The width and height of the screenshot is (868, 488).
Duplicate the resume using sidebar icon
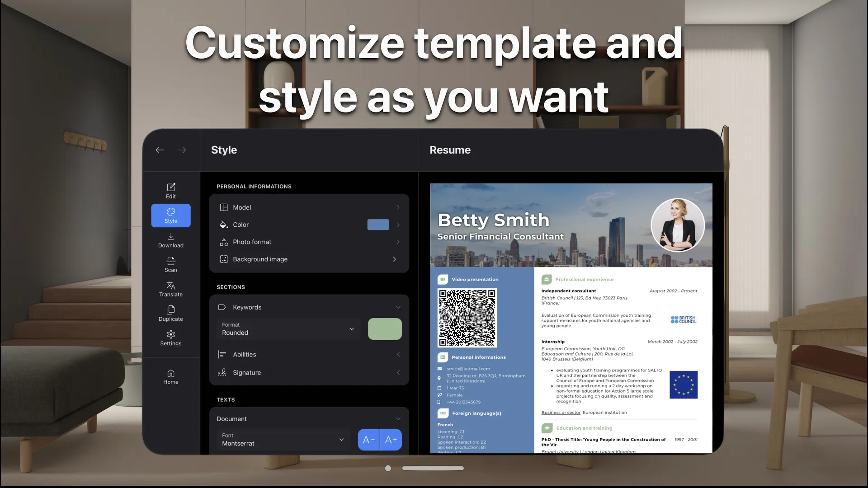[170, 313]
